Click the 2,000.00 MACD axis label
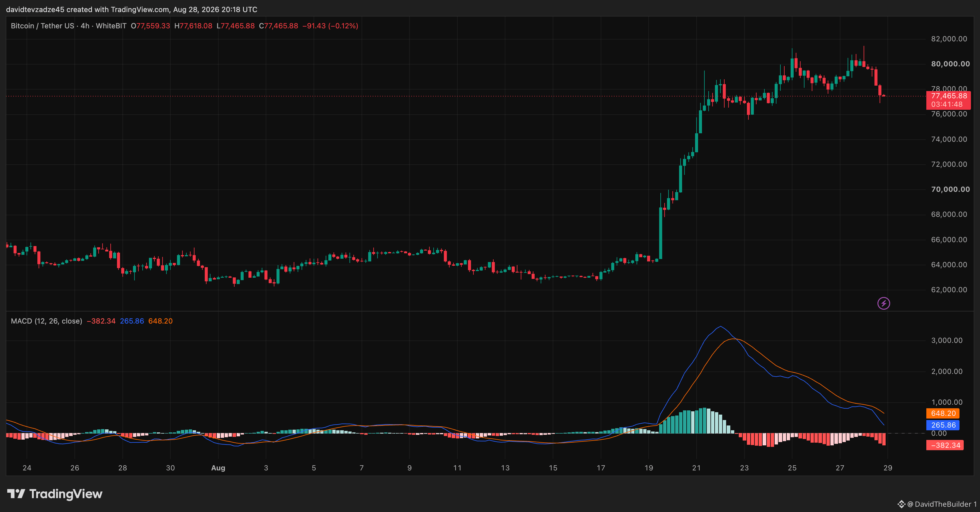 947,372
